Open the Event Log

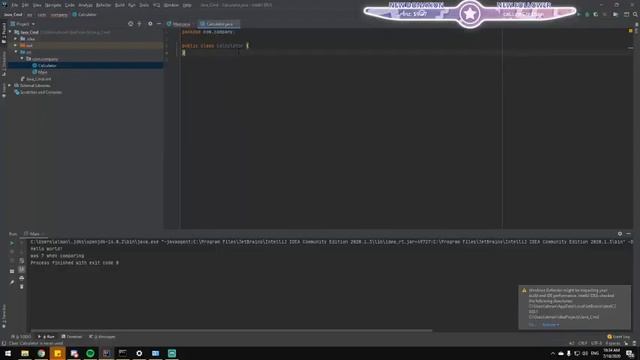pos(619,337)
